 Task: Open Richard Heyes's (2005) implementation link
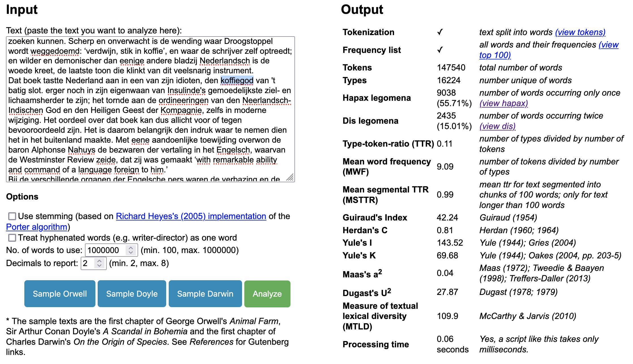coord(191,216)
